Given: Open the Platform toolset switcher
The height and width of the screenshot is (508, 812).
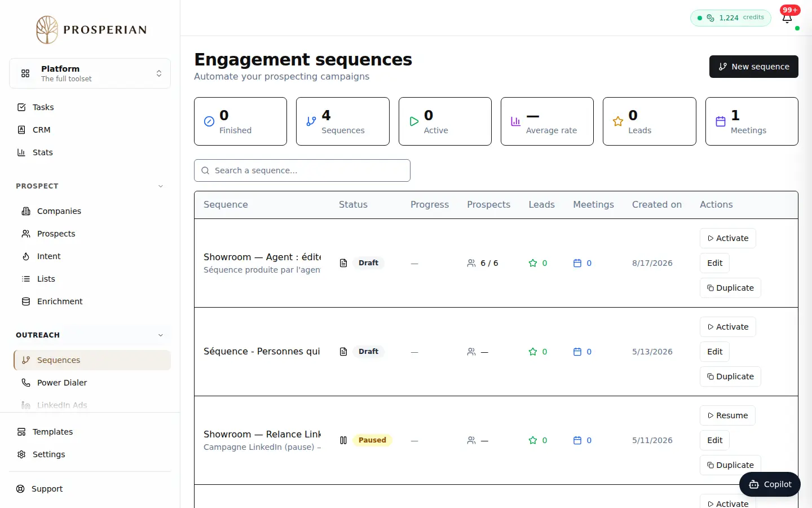Looking at the screenshot, I should point(90,73).
